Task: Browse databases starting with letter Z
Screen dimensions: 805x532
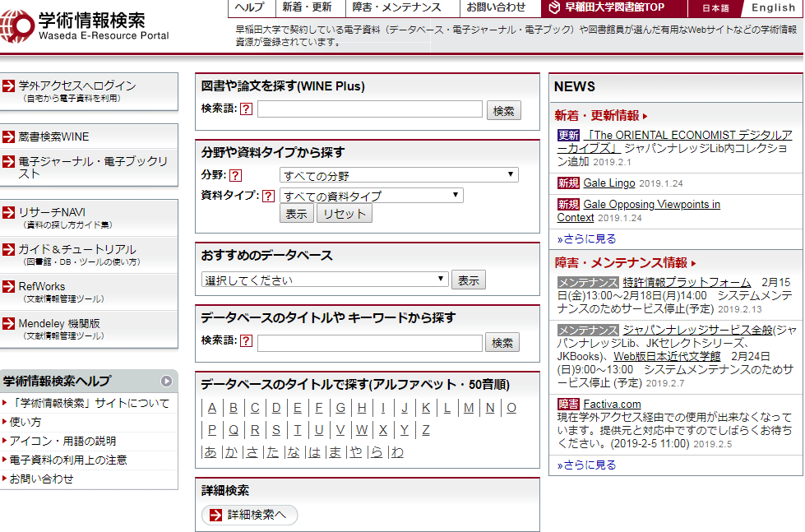Action: tap(426, 430)
